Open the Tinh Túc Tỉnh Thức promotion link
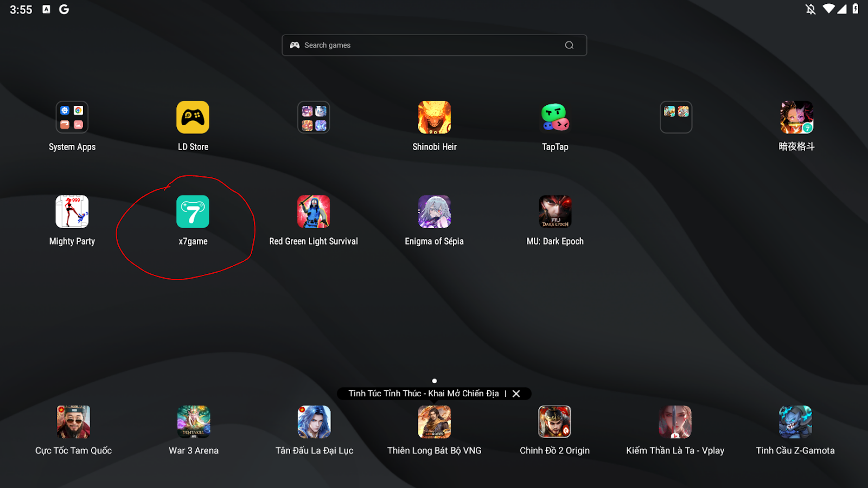Screen dimensions: 868x488 click(x=424, y=394)
